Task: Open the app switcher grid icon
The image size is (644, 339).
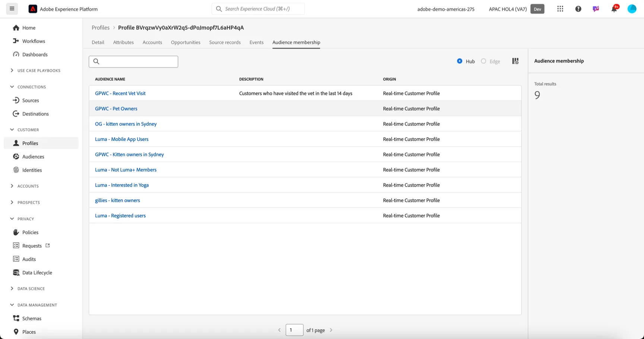Action: 560,9
